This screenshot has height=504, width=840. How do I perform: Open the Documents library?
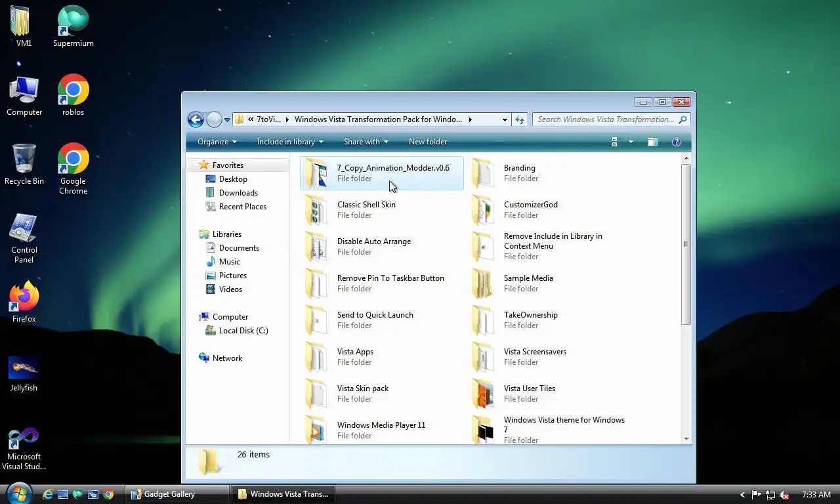(239, 248)
